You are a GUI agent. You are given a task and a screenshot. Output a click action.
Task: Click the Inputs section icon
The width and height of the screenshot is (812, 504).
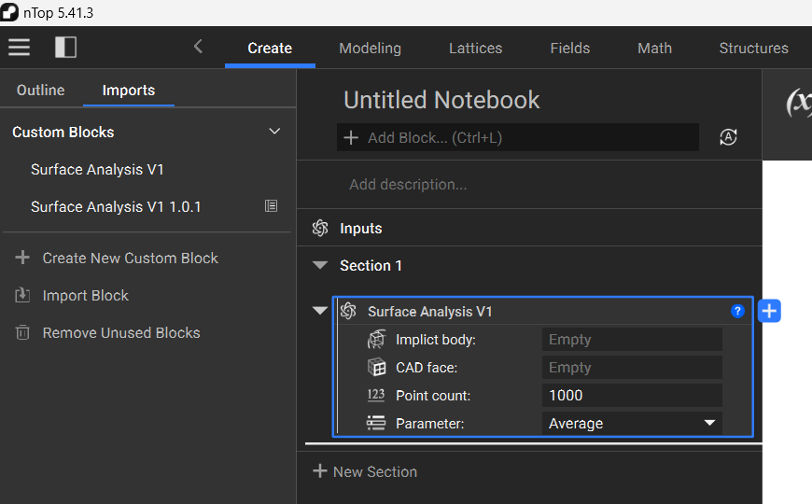click(320, 228)
